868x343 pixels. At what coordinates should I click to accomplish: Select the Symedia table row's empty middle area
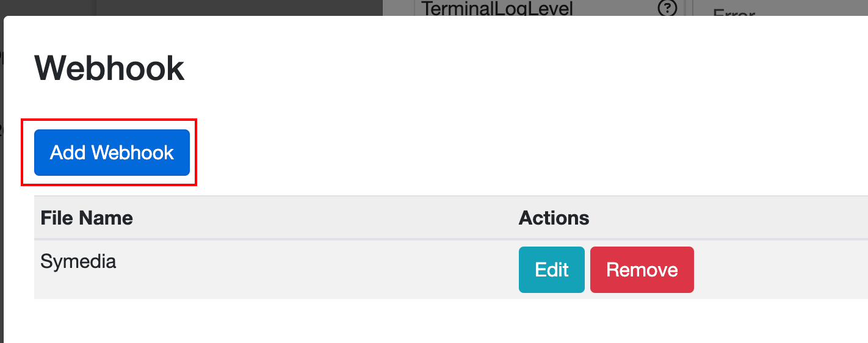click(317, 270)
